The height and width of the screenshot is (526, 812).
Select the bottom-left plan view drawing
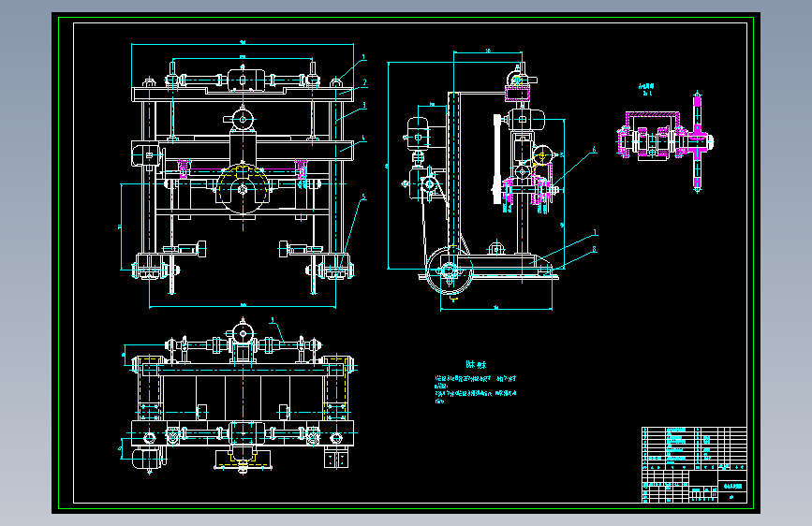(x=239, y=396)
